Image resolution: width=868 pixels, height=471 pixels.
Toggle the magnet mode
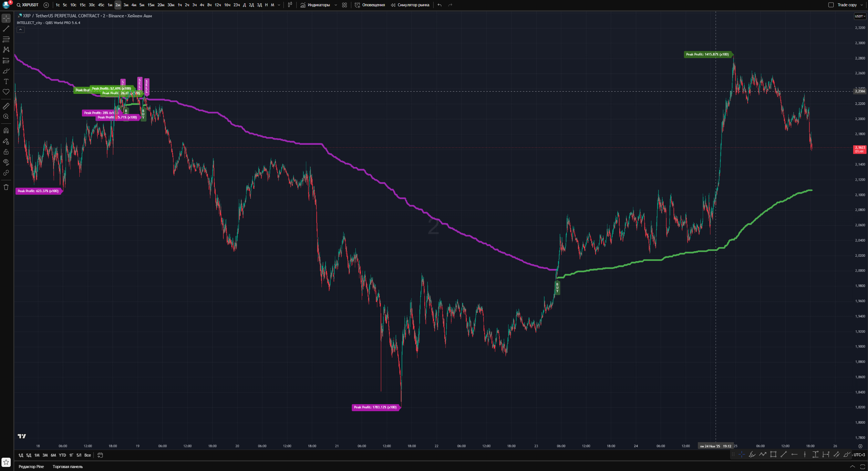[6, 130]
